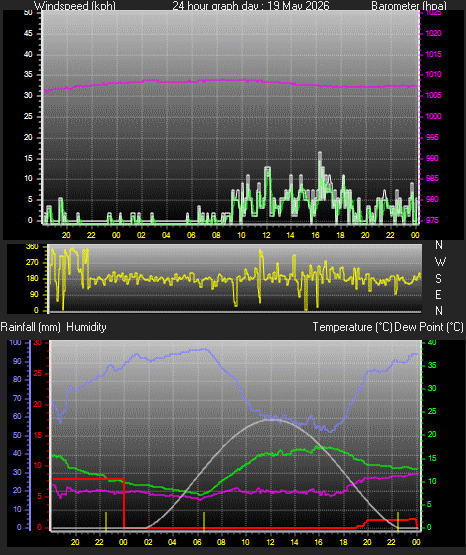Viewport: 466px width, 555px height.
Task: Click the red rainfall drop at 00
Action: click(124, 503)
